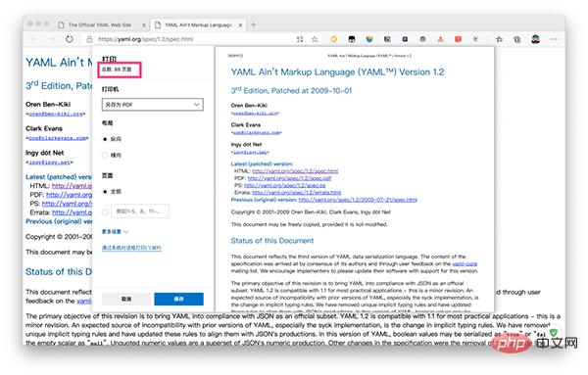Click the 打印 print dialog title
Screen dimensions: 588x375
point(109,59)
